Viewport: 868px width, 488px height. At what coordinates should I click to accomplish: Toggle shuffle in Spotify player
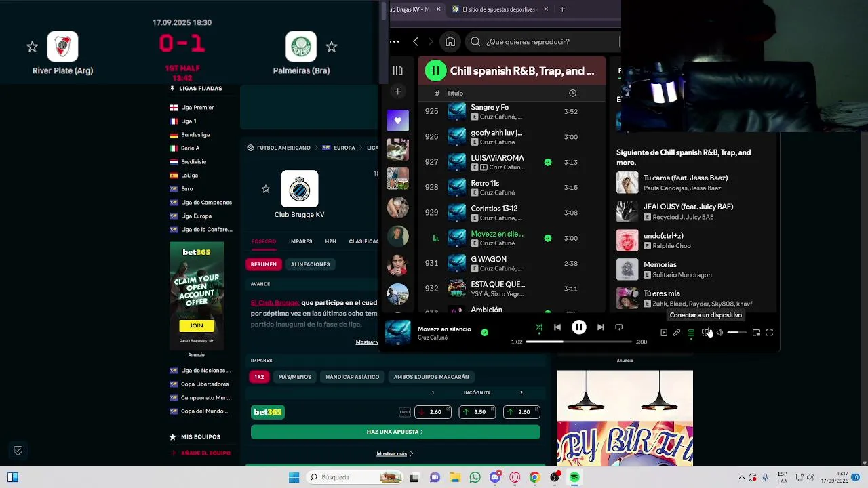pyautogui.click(x=539, y=327)
